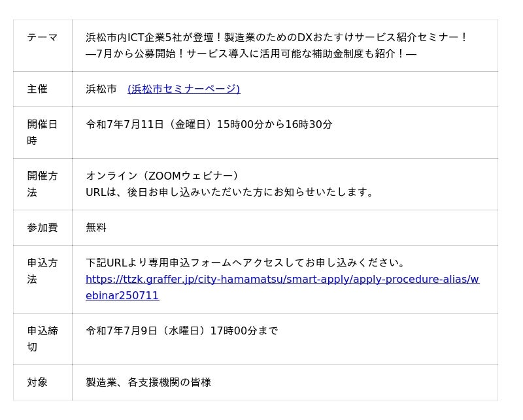The height and width of the screenshot is (420, 523).
Task: Click the 開催方法 row header cell
Action: [42, 184]
